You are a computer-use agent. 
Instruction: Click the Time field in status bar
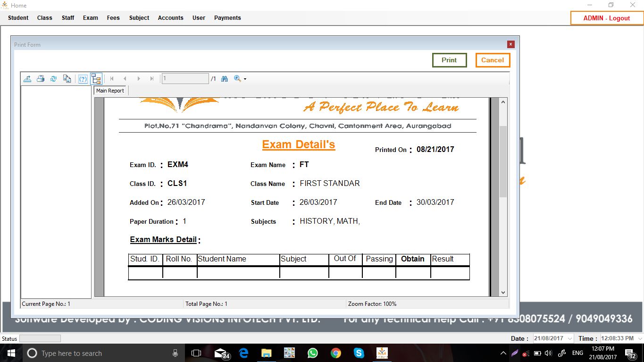(621, 338)
